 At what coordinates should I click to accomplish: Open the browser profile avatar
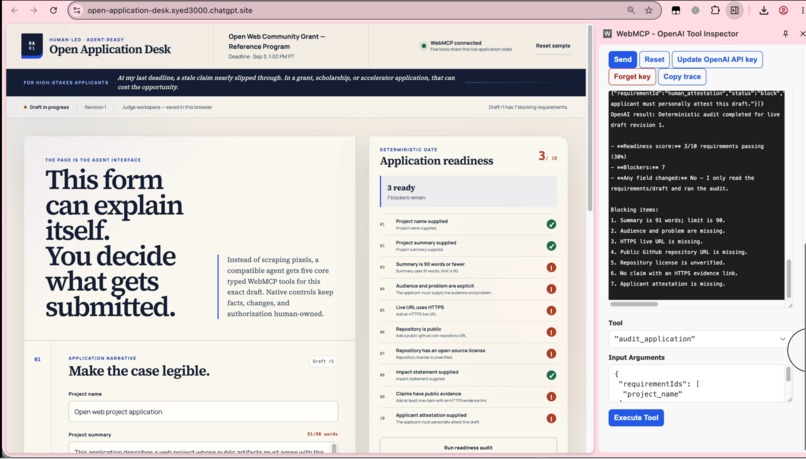pos(783,10)
